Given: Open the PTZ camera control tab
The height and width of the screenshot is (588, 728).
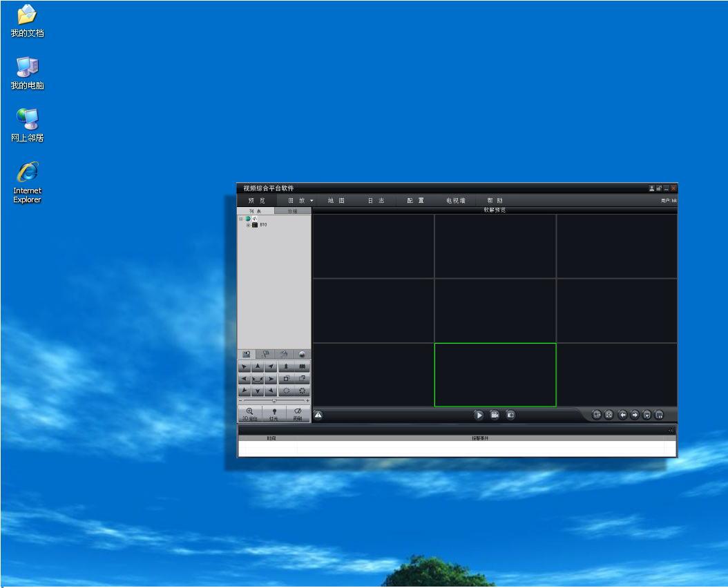Looking at the screenshot, I should [x=246, y=354].
